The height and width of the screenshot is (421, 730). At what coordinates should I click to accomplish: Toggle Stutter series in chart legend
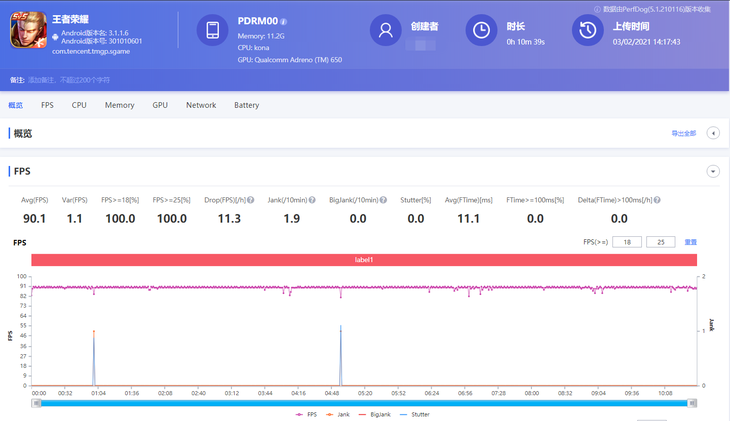(415, 414)
